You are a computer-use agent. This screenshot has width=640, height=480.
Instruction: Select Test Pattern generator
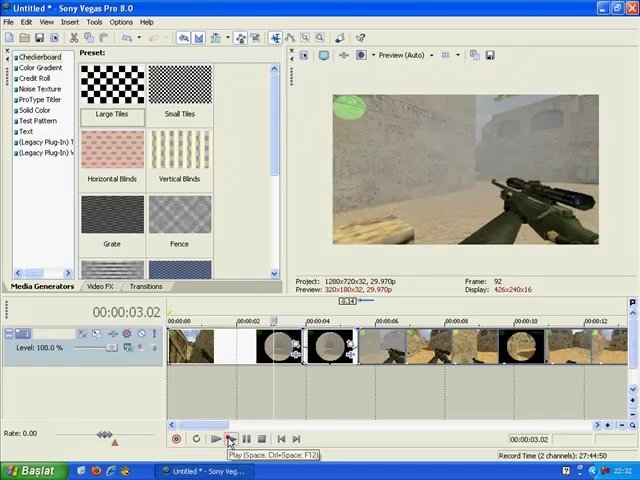(x=38, y=121)
